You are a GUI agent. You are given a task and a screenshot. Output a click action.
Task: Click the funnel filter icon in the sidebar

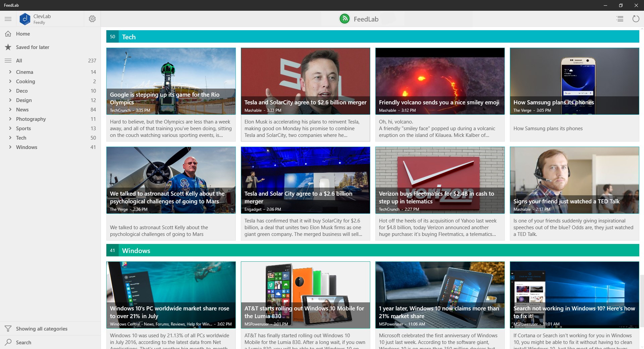click(x=8, y=329)
